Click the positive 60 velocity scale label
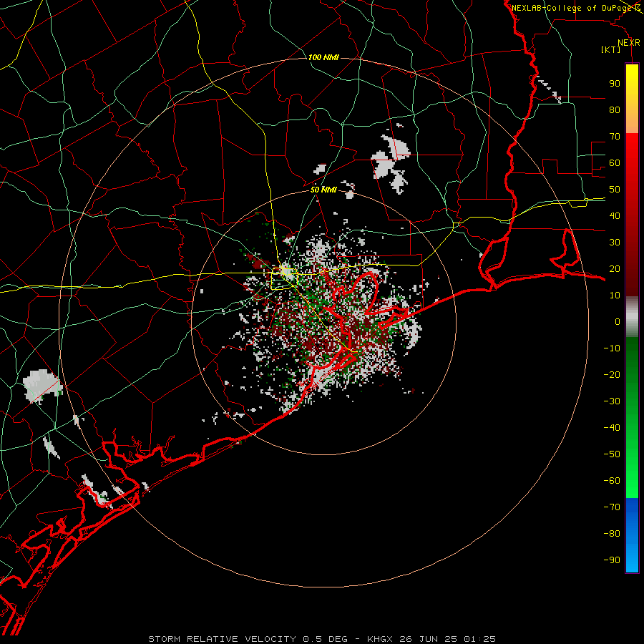644x644 pixels. tap(615, 162)
